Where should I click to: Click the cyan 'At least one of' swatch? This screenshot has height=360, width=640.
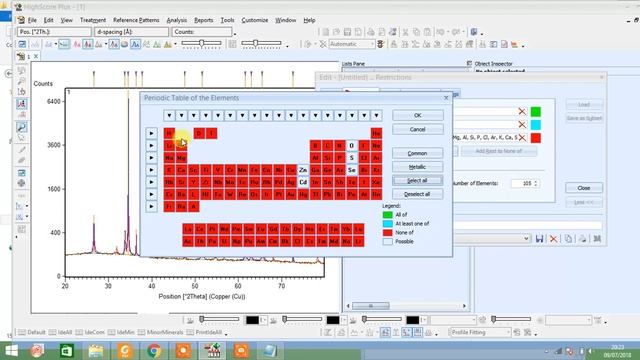pos(536,124)
